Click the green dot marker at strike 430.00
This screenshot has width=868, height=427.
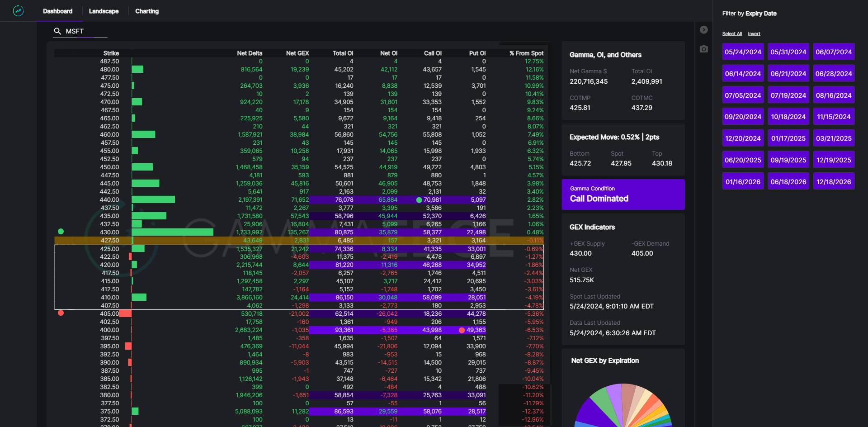click(61, 232)
